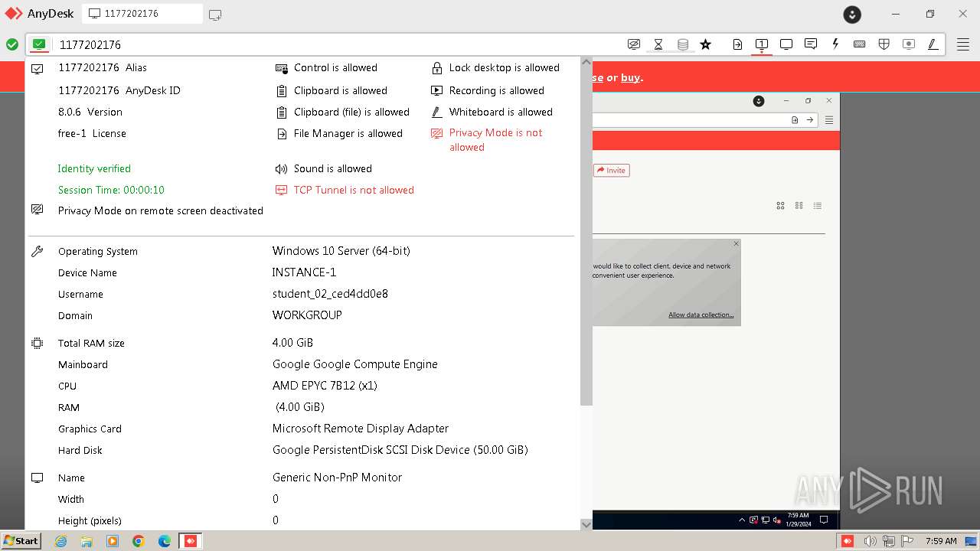The image size is (980, 551).
Task: Select 'AMD EPYC 7B12 (x1)' CPU value
Action: tap(325, 386)
